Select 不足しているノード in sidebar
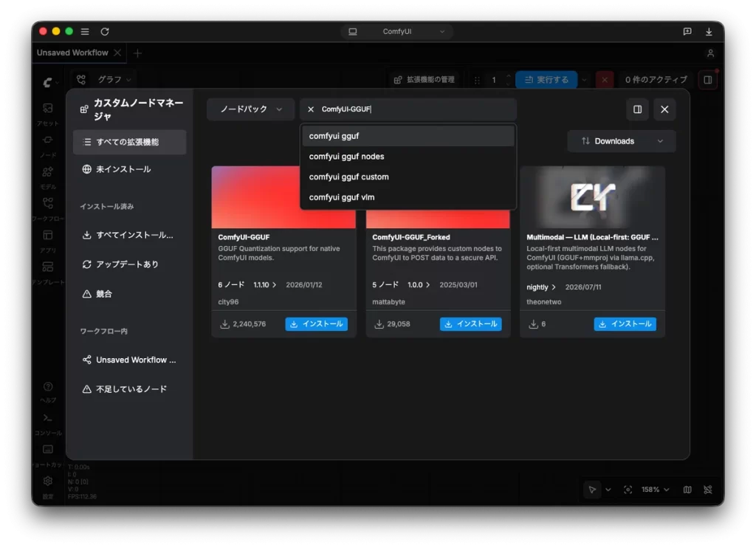 (x=130, y=389)
